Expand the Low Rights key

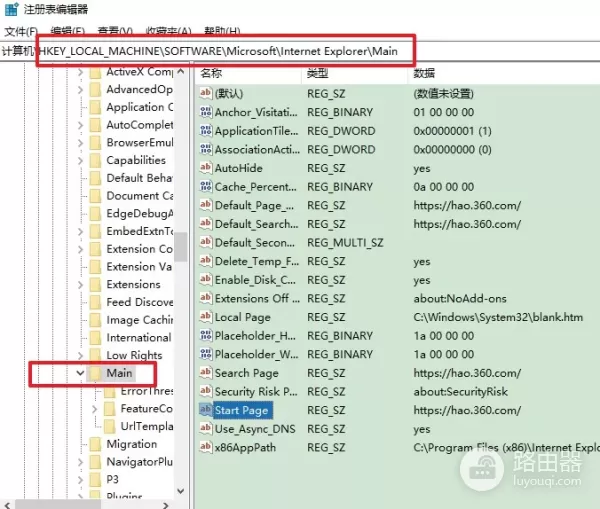coord(80,355)
